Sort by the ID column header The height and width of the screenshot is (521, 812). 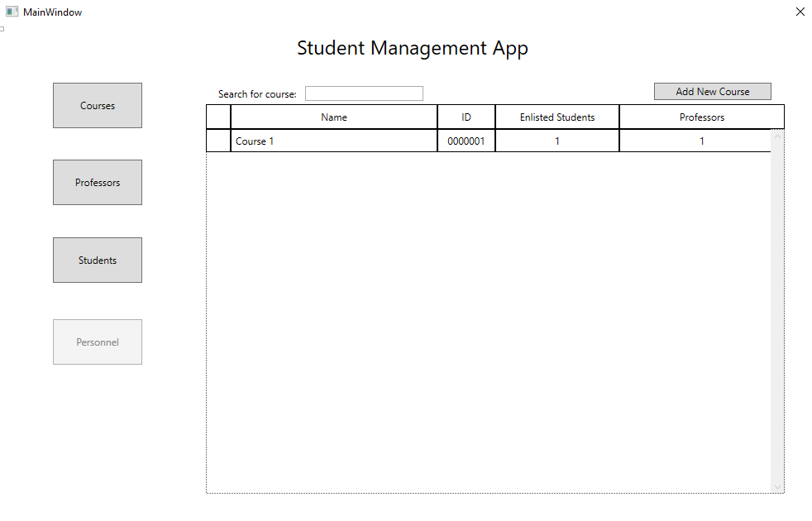point(466,117)
